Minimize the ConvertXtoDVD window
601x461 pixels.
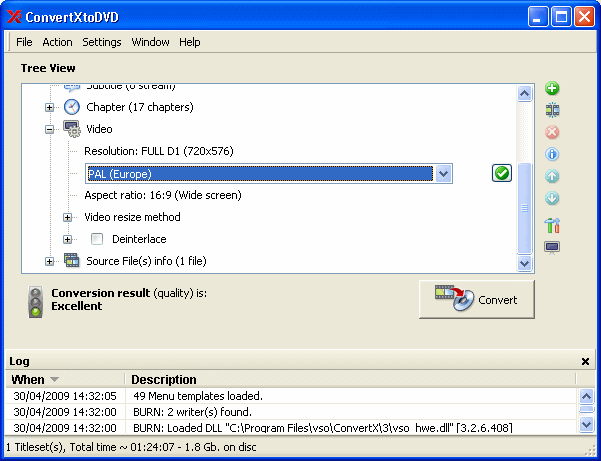click(x=537, y=17)
